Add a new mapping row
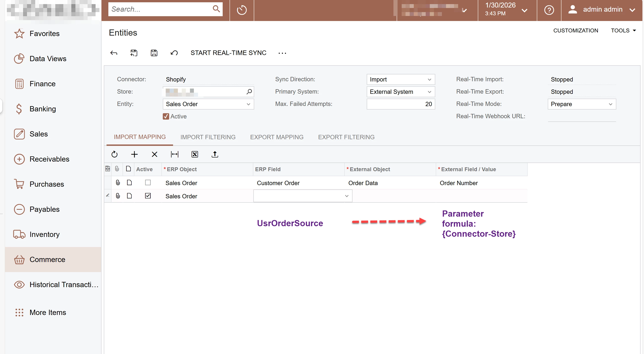The image size is (644, 354). click(134, 154)
